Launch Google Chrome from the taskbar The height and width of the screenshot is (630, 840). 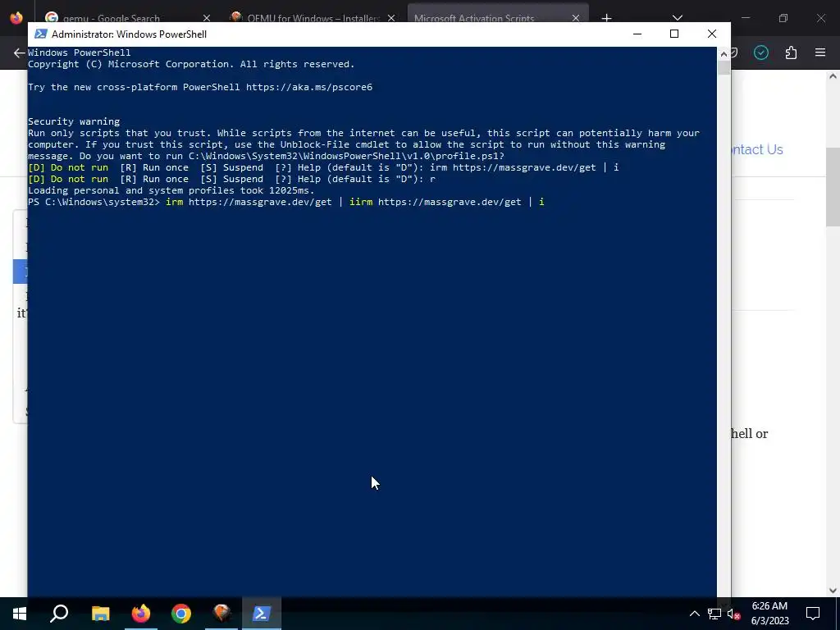click(181, 614)
